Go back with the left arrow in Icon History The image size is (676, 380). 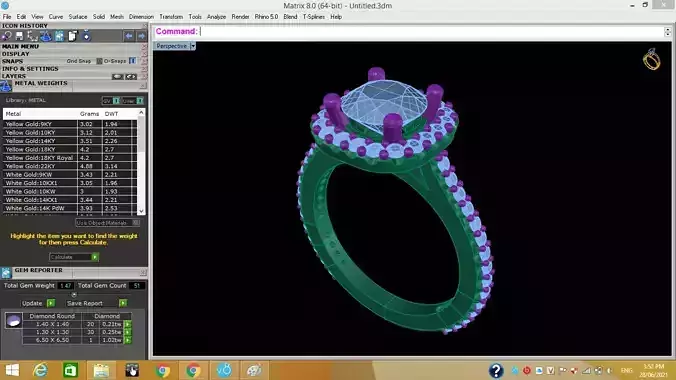click(128, 36)
